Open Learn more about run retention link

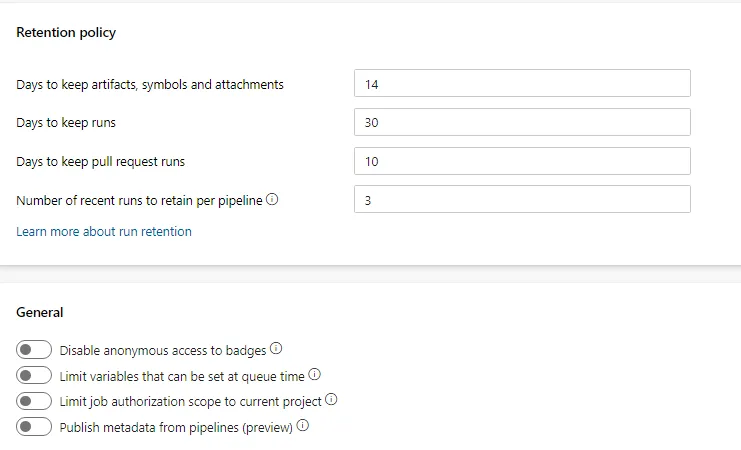pos(104,231)
